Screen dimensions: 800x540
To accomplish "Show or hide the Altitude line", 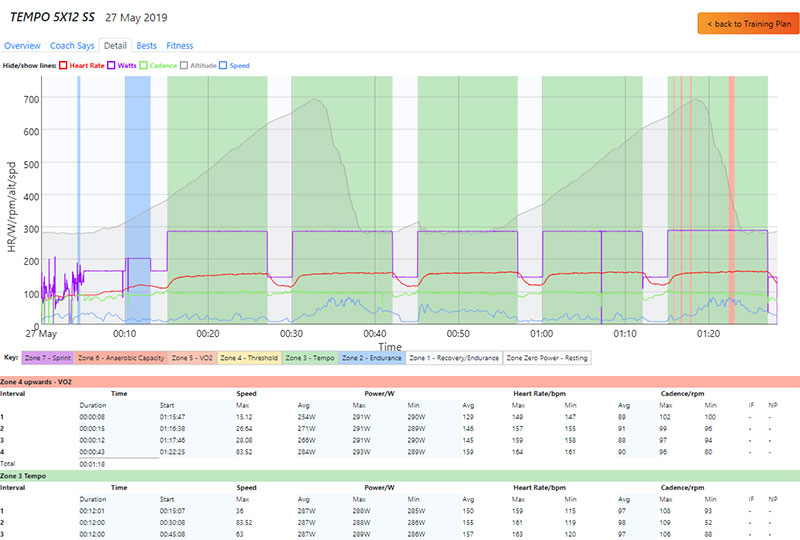I will pyautogui.click(x=186, y=65).
